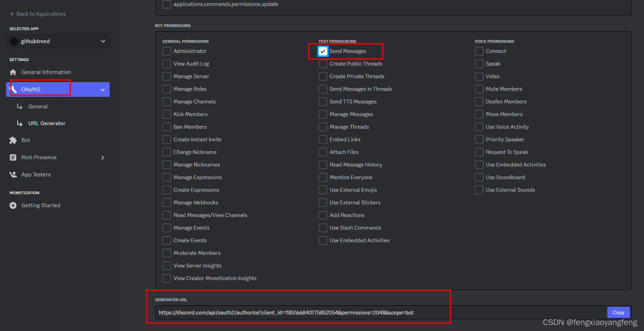This screenshot has height=331, width=644.
Task: Open the URL Generator page
Action: 47,123
